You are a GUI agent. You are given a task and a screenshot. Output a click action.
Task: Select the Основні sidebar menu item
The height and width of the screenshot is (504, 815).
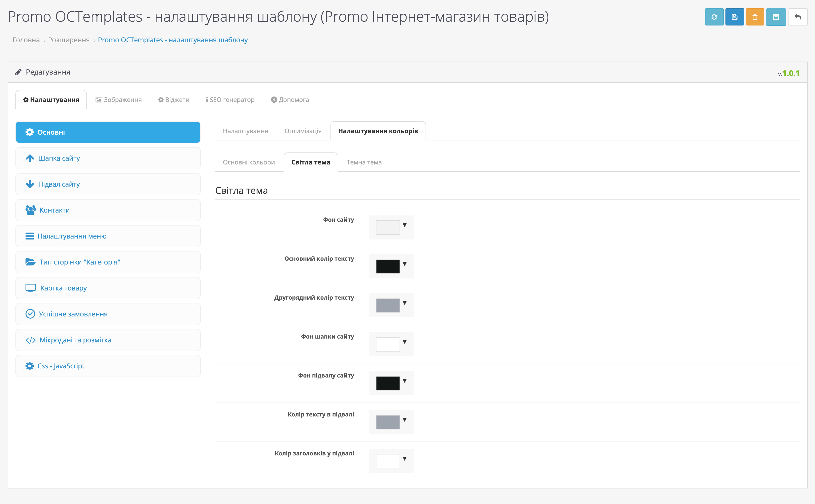(108, 132)
